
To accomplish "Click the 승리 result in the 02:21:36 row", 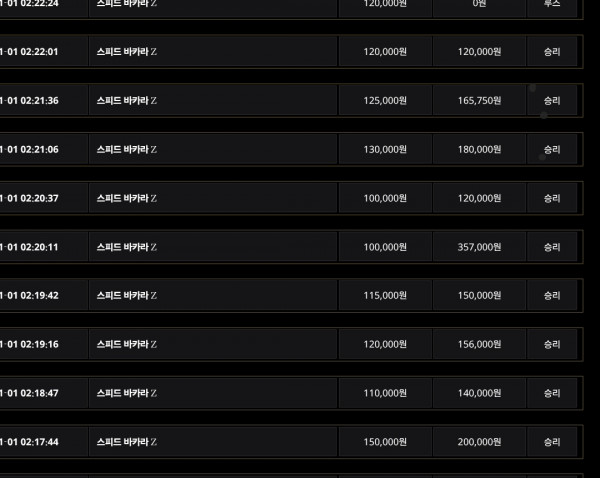I will tap(552, 100).
